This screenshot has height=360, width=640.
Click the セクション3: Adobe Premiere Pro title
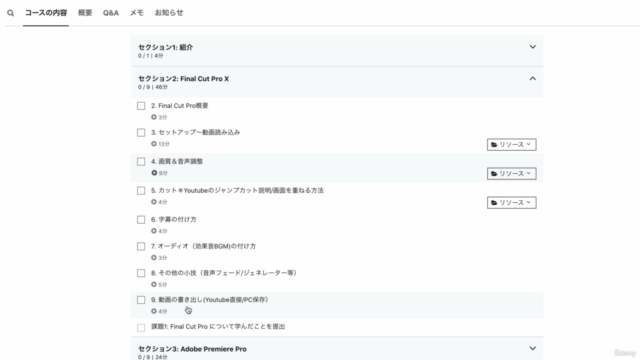click(x=192, y=349)
